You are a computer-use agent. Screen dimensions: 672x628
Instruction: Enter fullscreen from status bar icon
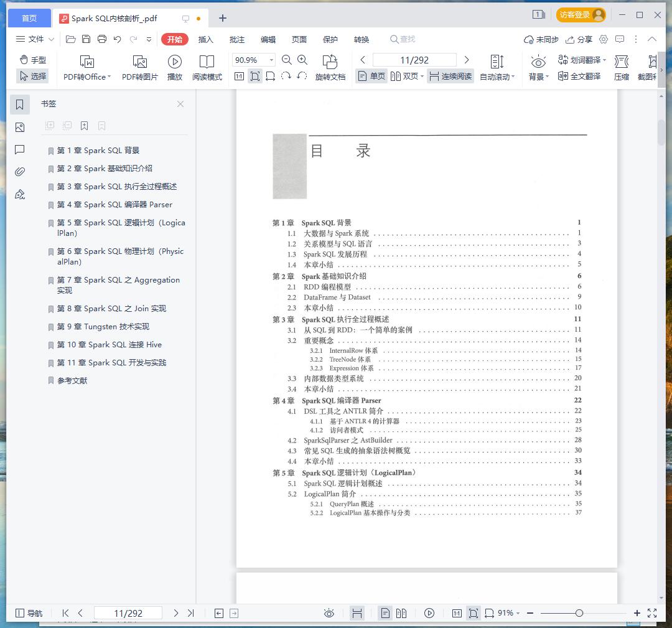[x=652, y=613]
